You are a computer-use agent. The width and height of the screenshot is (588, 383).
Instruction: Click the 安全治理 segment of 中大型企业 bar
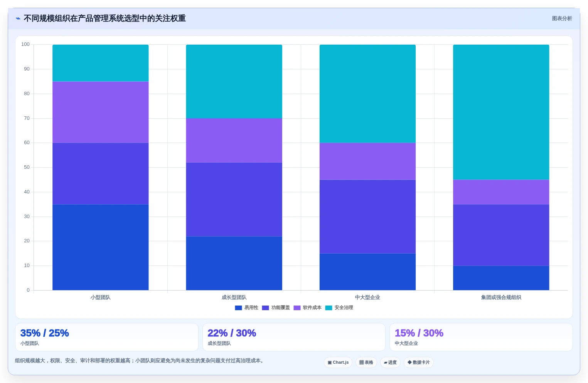[367, 94]
